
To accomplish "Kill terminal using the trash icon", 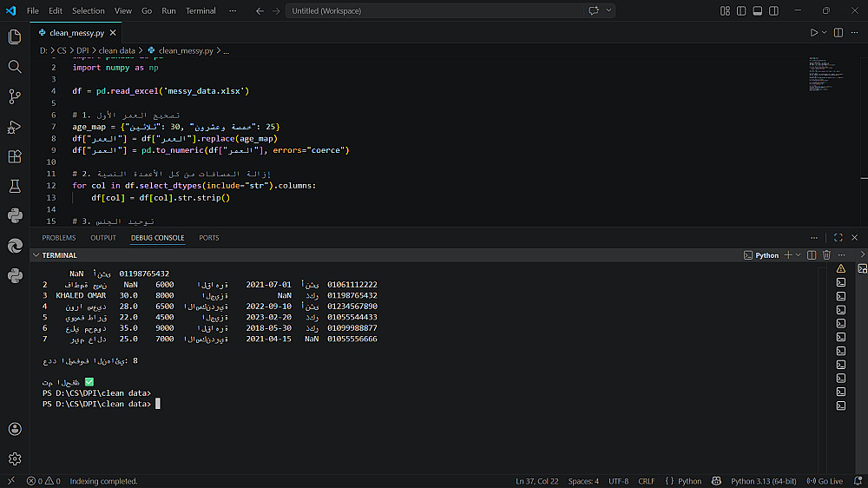I will coord(826,255).
